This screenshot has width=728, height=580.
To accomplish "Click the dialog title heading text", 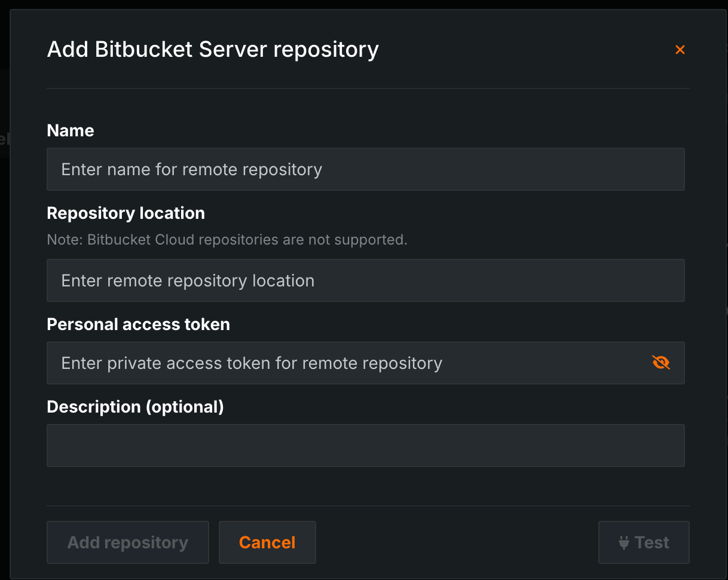I will [213, 49].
